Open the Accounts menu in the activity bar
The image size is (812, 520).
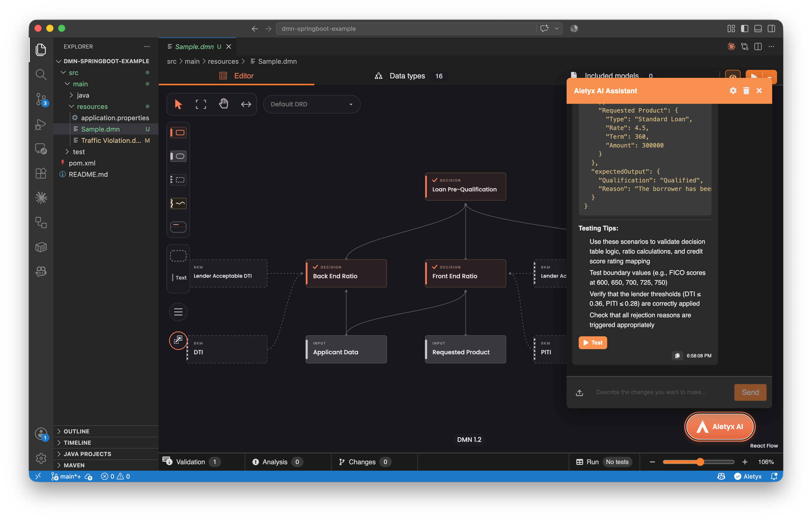coord(41,434)
